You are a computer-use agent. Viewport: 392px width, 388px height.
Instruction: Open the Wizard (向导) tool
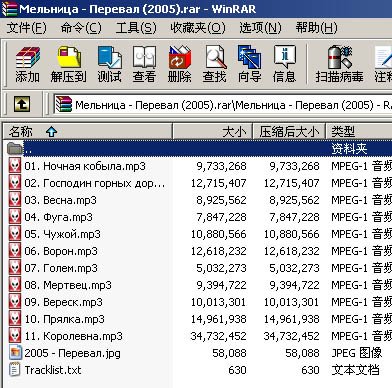pyautogui.click(x=249, y=57)
